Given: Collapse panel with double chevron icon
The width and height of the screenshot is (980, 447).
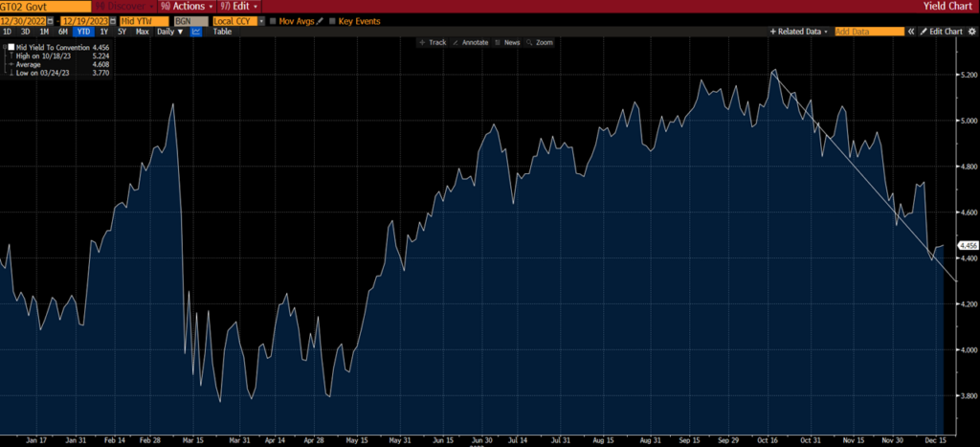Looking at the screenshot, I should [x=908, y=32].
